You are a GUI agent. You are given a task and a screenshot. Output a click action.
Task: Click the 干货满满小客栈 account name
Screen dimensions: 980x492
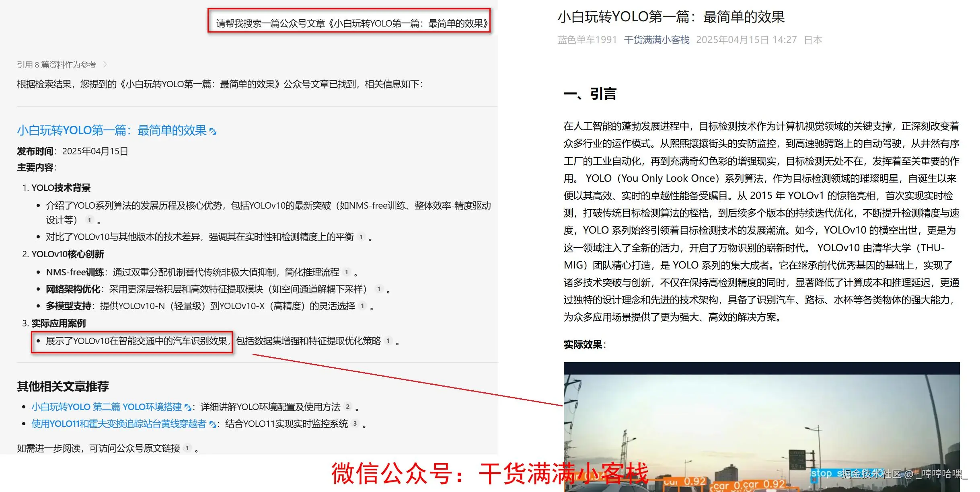657,40
